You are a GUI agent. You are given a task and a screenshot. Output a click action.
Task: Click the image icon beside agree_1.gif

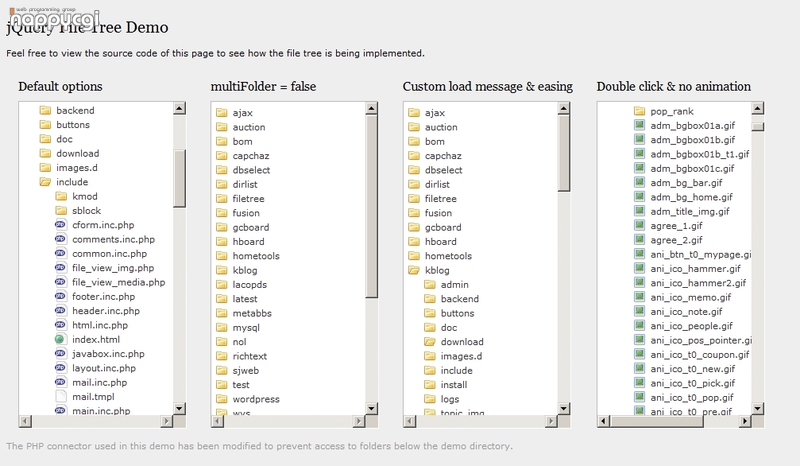point(639,225)
